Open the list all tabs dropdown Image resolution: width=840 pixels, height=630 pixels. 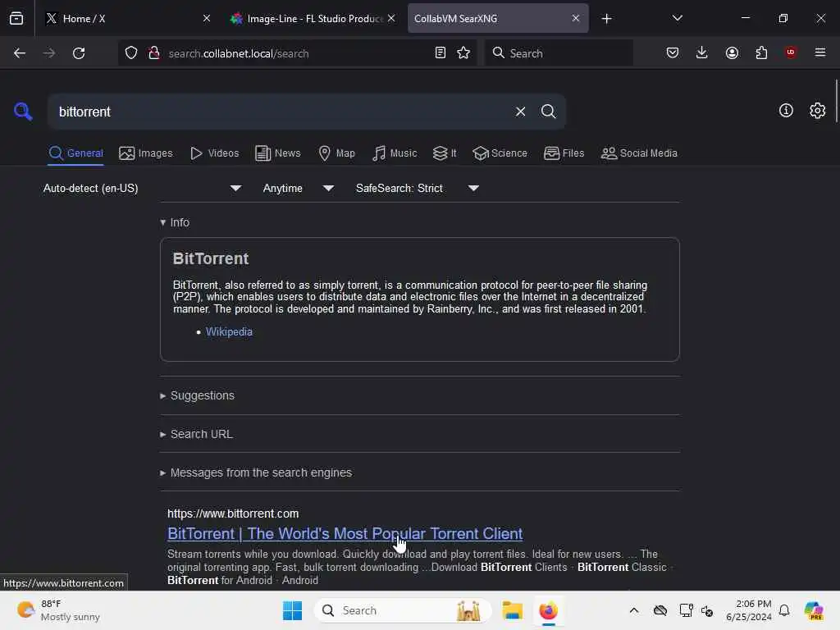677,18
